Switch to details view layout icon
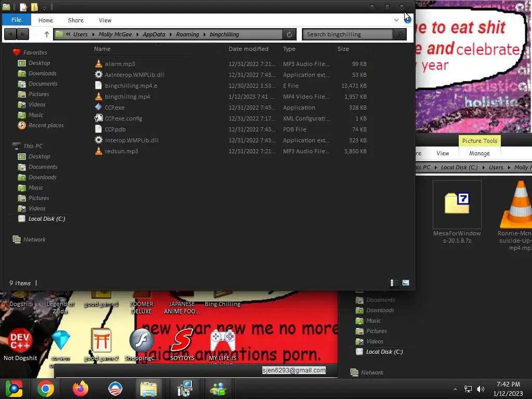532x399 pixels. click(394, 283)
